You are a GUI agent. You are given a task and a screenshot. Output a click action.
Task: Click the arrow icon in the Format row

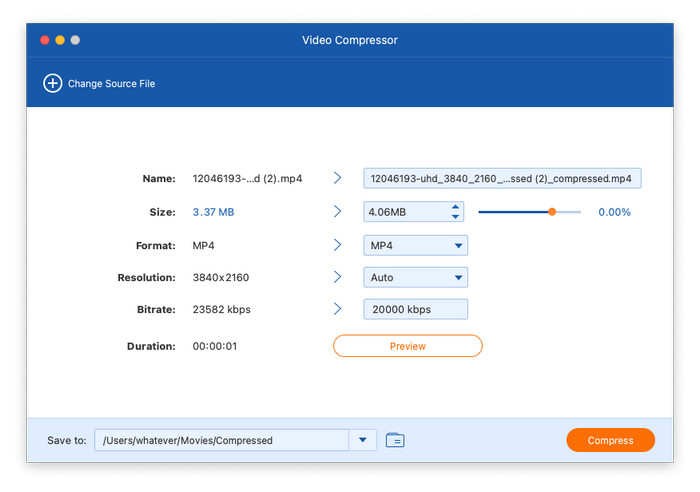tap(338, 245)
